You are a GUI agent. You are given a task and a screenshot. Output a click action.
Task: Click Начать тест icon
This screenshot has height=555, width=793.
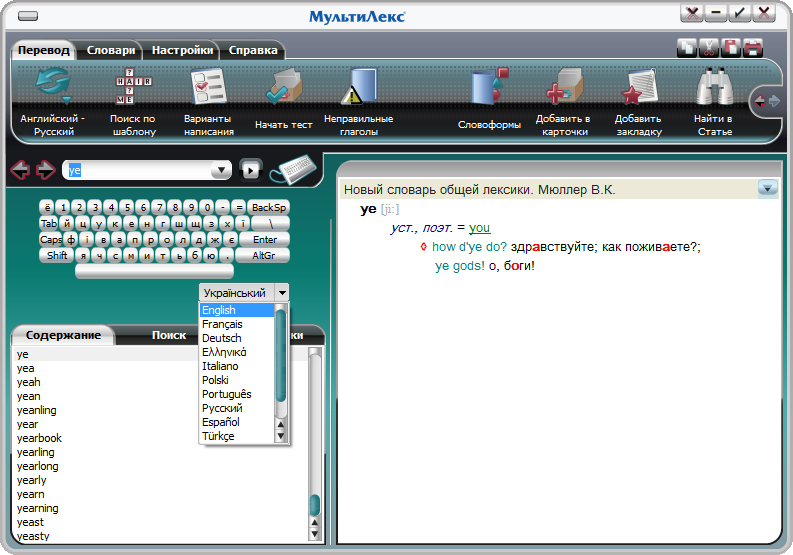[283, 86]
